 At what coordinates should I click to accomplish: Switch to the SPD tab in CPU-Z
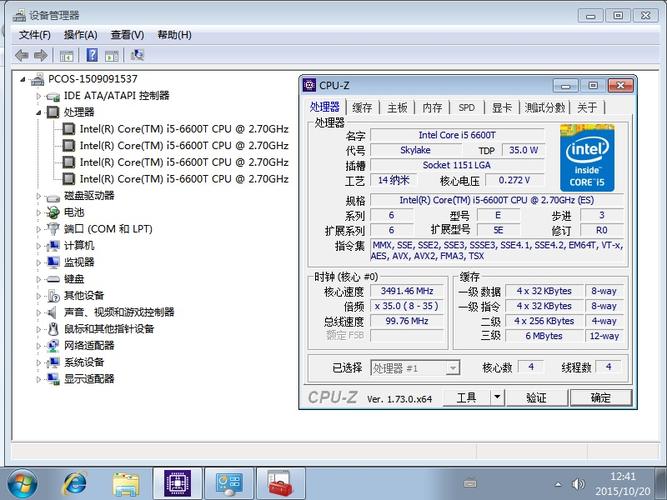pos(467,108)
